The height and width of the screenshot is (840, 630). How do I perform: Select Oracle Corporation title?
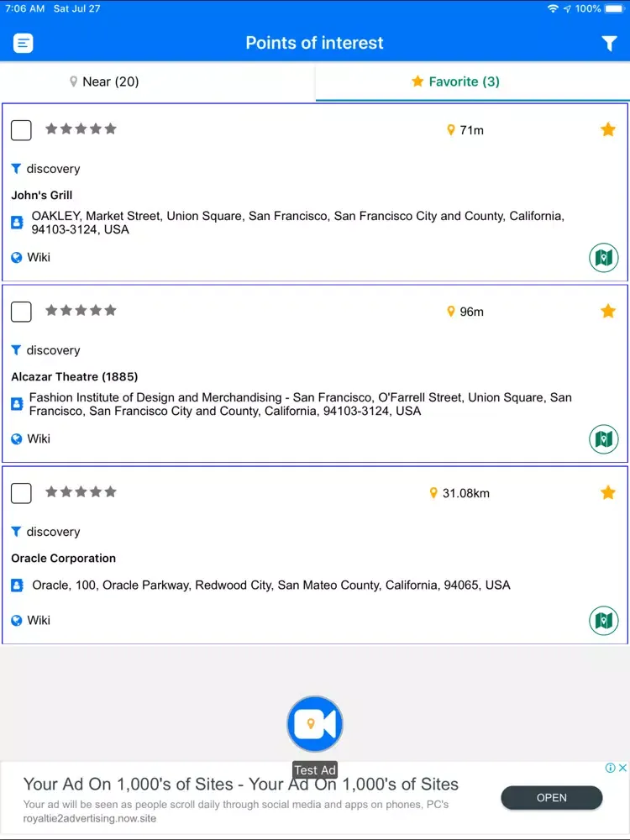point(64,559)
